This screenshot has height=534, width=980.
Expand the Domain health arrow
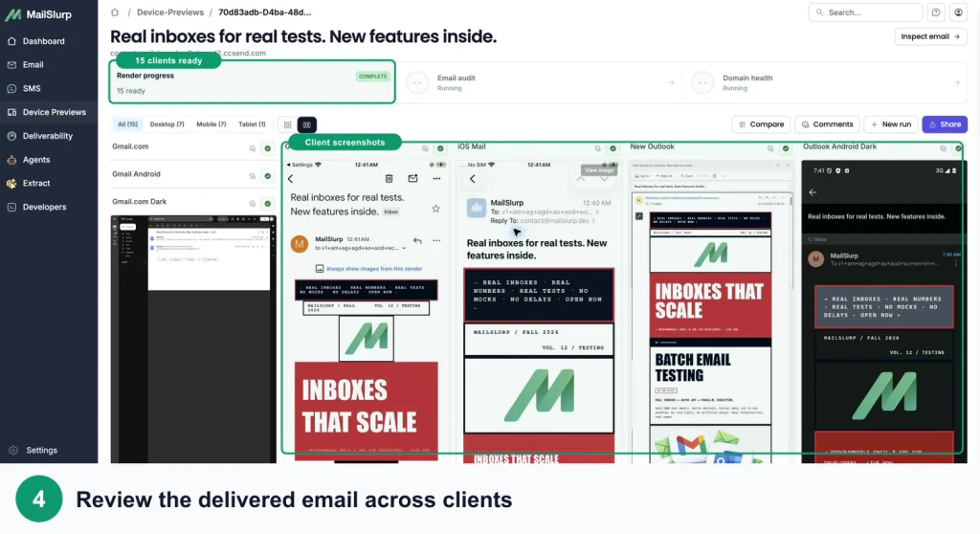pyautogui.click(x=957, y=83)
